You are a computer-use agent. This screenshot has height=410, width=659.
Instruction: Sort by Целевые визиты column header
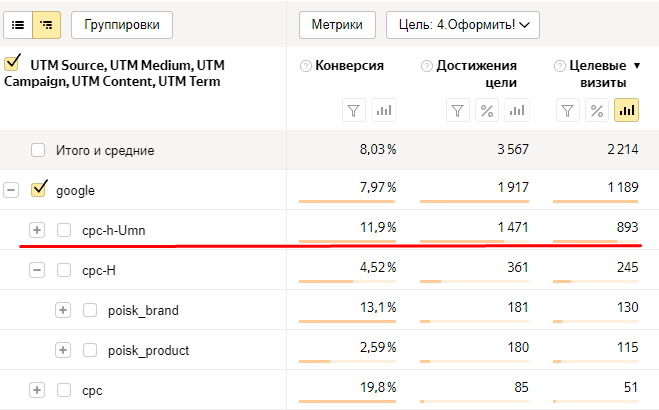click(x=596, y=73)
